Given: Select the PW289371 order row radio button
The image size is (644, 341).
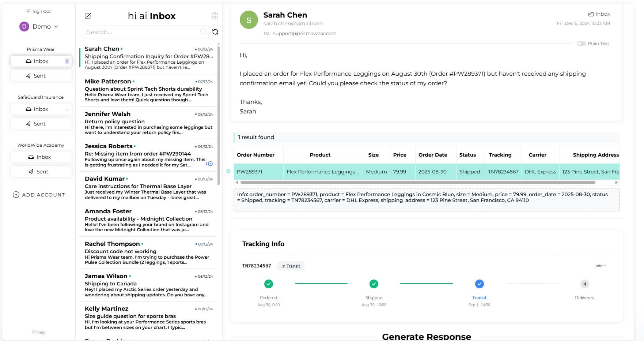Looking at the screenshot, I should [228, 171].
